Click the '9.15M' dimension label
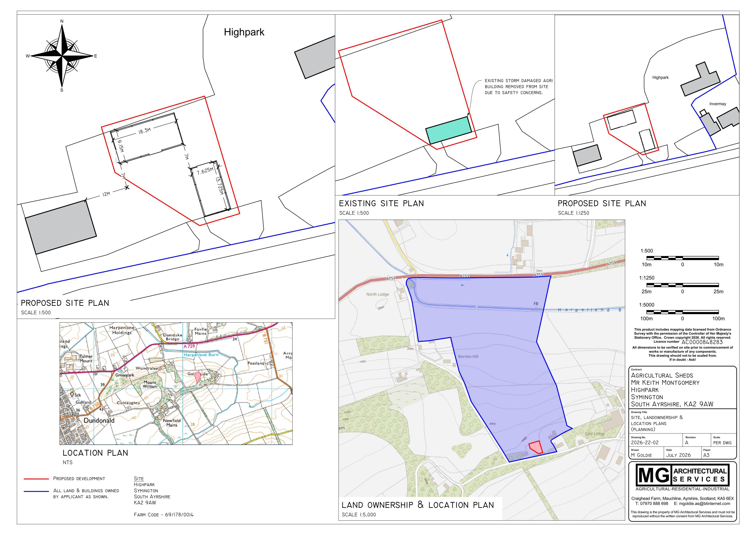This screenshot has height=535, width=756. click(x=121, y=146)
